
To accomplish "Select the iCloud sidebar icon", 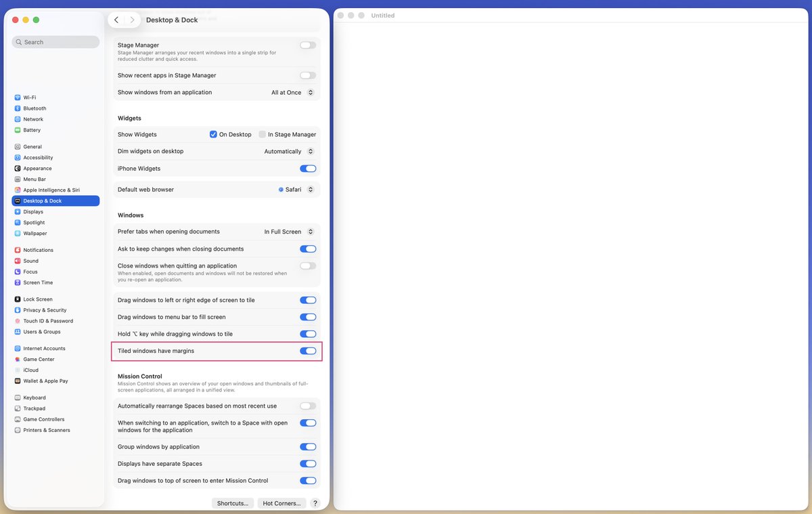I will pos(18,370).
